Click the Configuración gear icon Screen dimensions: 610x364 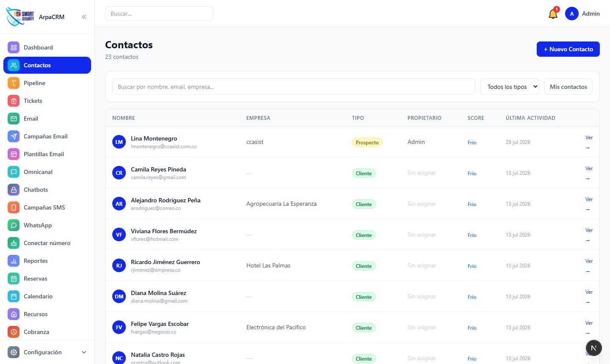(14, 352)
